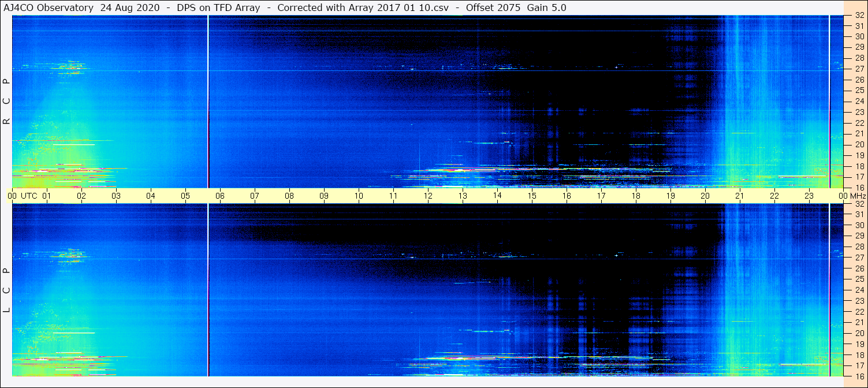Click the "Gain 5.0" header value
Screen dimensions: 868x388
[x=547, y=8]
